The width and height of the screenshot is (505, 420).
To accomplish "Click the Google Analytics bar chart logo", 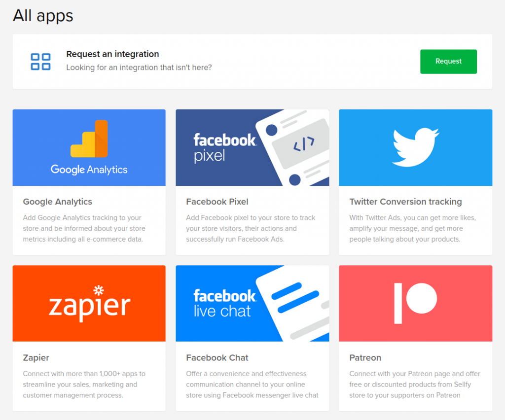I will coord(89,139).
